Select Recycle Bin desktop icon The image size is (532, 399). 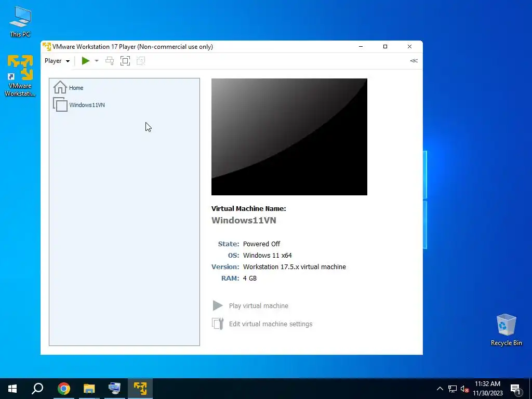[x=506, y=330]
